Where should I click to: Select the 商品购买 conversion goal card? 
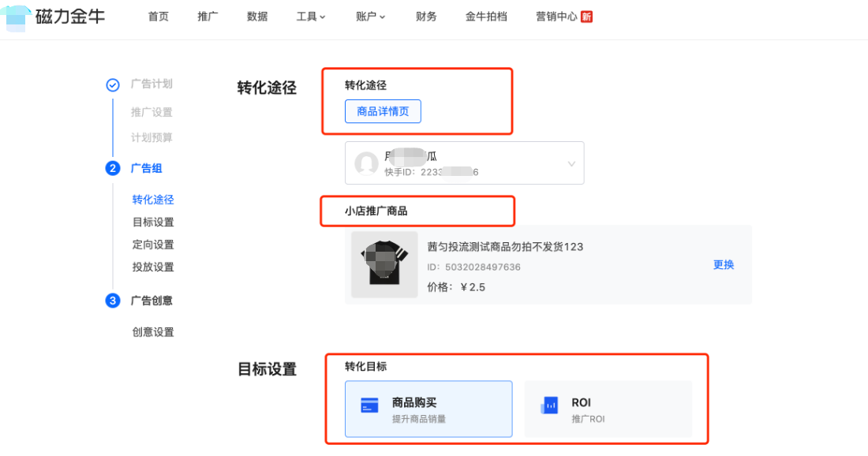pos(428,408)
